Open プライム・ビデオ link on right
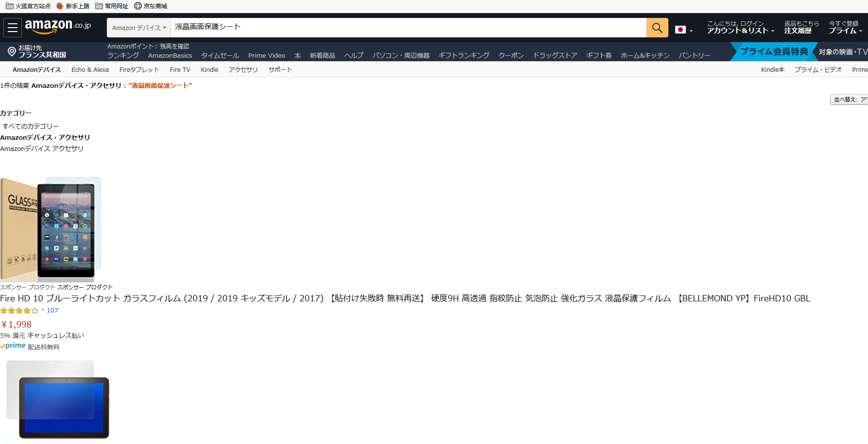Screen dimensions: 868x444 [x=818, y=69]
